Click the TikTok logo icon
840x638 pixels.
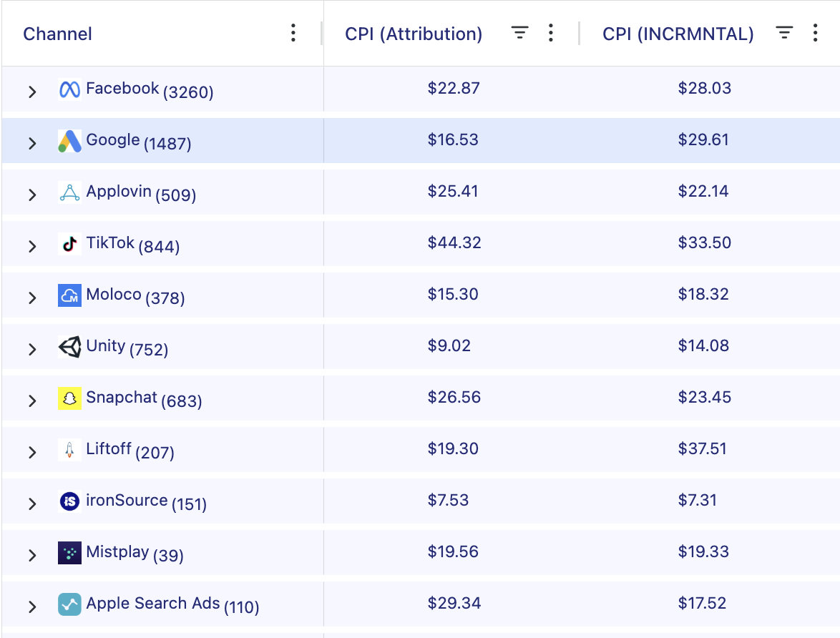click(x=69, y=244)
